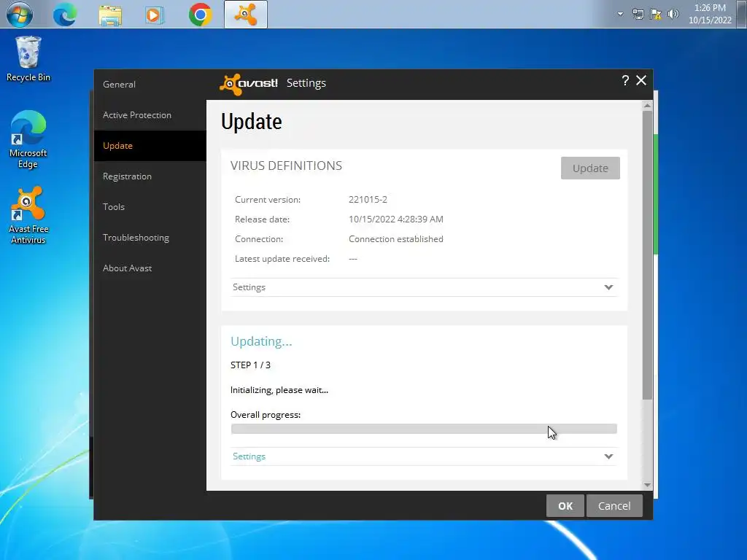Click the Virus Definitions Update button
The width and height of the screenshot is (747, 560).
coord(590,168)
